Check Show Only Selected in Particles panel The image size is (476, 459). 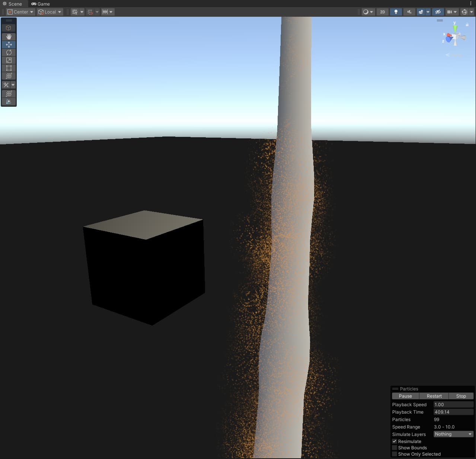coord(394,454)
